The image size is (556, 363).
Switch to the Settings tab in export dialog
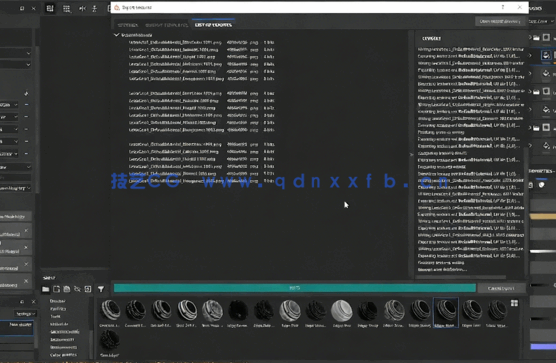[128, 25]
